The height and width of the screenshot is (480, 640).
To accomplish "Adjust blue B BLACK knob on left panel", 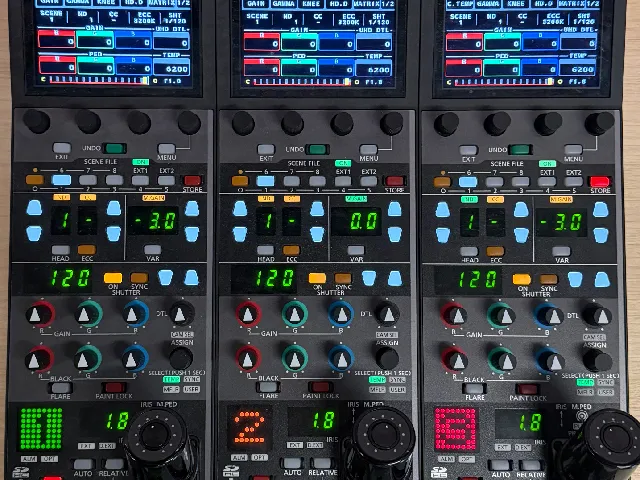I will 135,358.
